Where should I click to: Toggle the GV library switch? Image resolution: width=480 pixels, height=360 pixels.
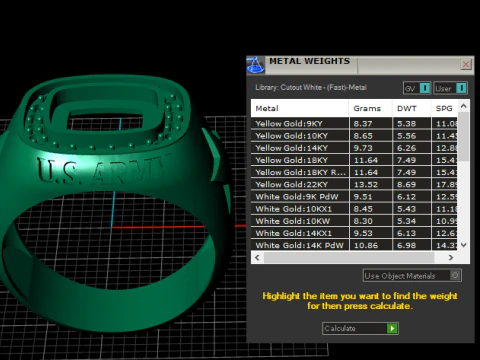point(417,88)
